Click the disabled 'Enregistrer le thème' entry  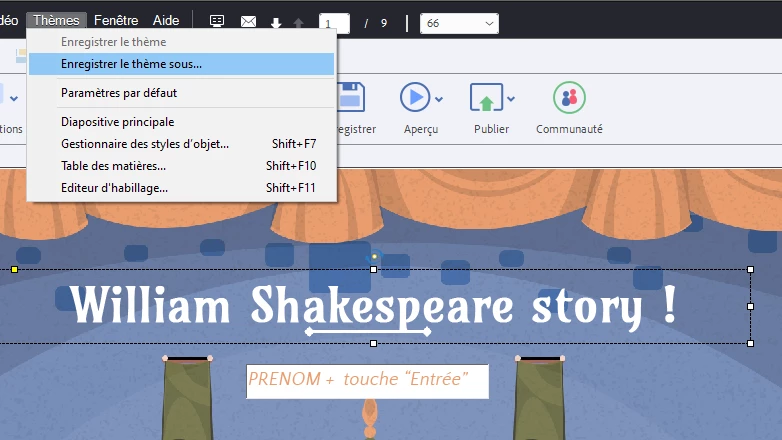coord(182,42)
